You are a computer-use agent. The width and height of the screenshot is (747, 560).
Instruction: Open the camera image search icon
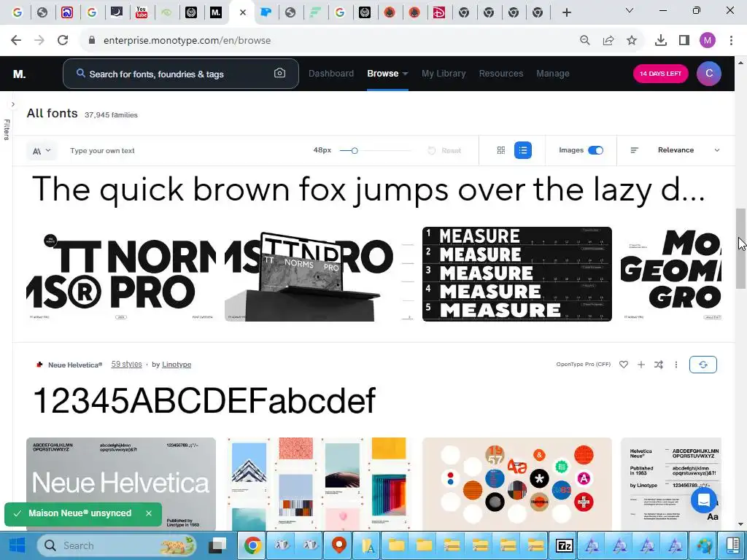(x=279, y=73)
